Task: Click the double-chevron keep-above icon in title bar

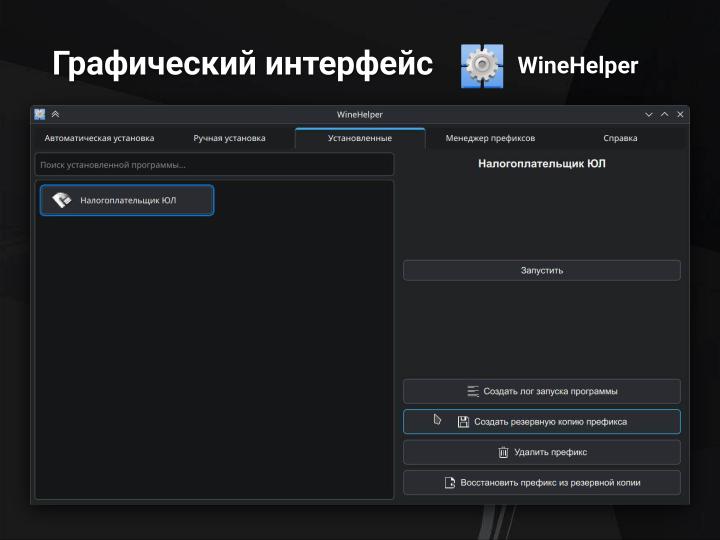Action: tap(56, 114)
